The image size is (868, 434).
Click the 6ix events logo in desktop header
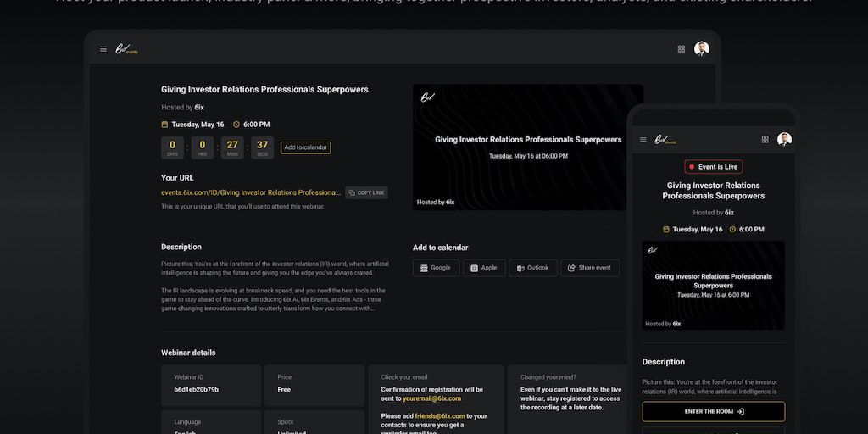128,49
